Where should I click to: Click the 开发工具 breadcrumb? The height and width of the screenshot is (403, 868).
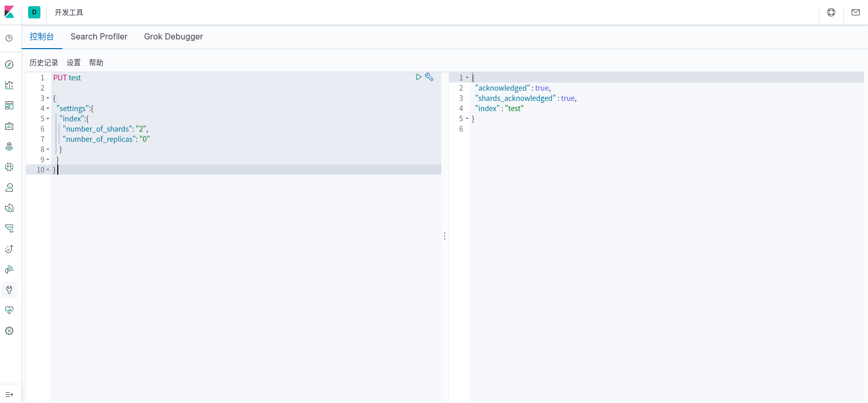tap(69, 12)
